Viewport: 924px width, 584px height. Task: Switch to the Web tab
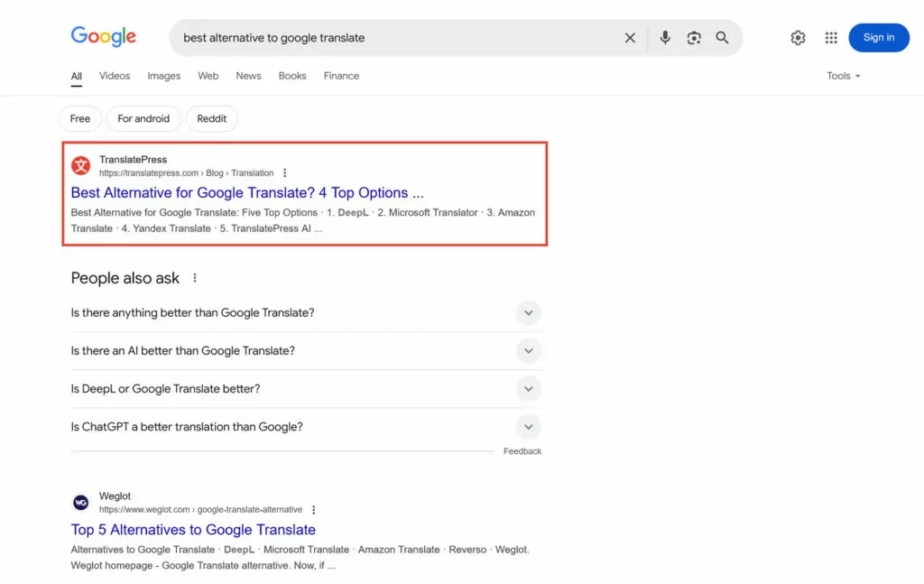[208, 76]
